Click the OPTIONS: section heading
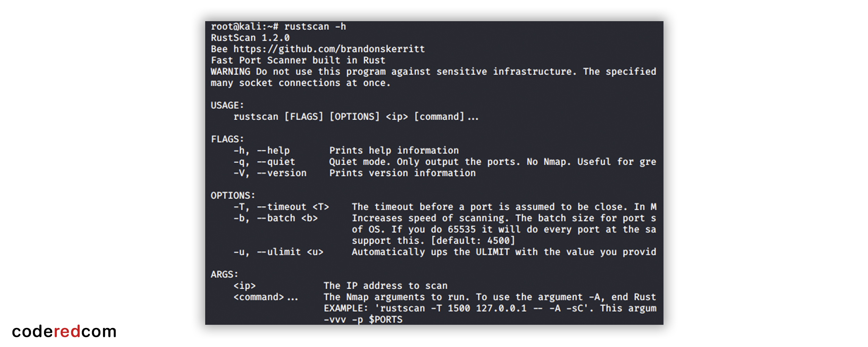Screen dimensions: 868x347 click(x=233, y=196)
